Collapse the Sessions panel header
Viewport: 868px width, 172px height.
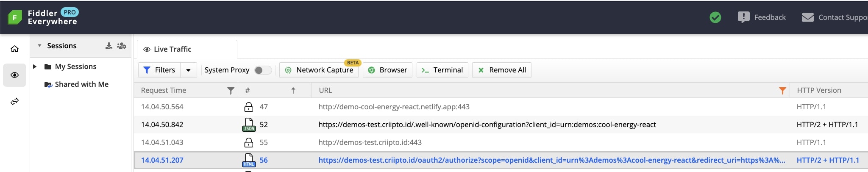tap(39, 46)
